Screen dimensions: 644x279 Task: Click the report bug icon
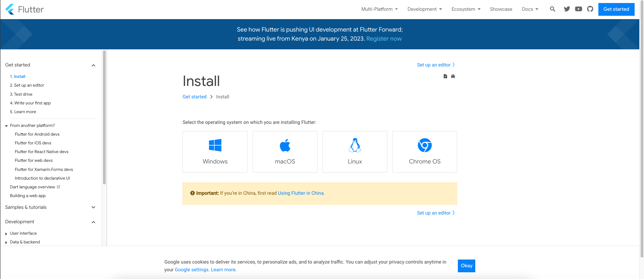(x=453, y=76)
